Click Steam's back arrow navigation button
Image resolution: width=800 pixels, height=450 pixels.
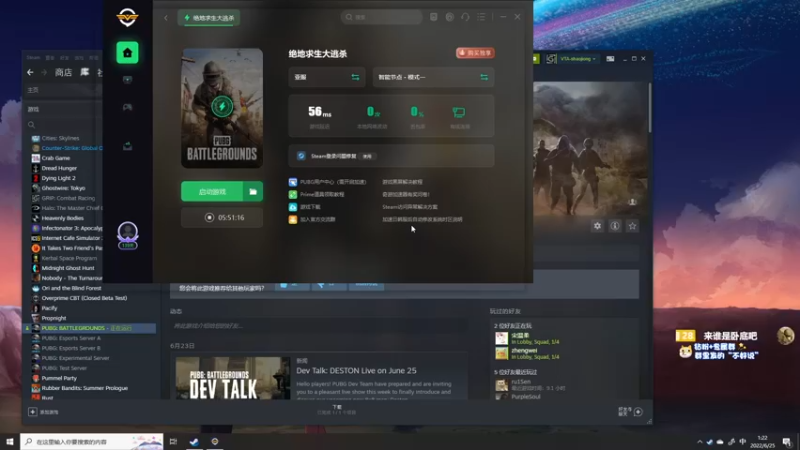click(x=30, y=72)
